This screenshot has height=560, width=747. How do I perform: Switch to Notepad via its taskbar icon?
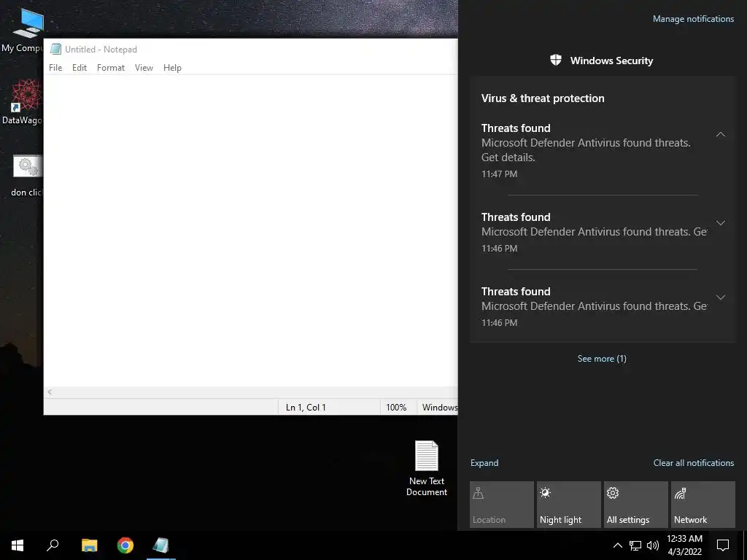[x=161, y=545]
